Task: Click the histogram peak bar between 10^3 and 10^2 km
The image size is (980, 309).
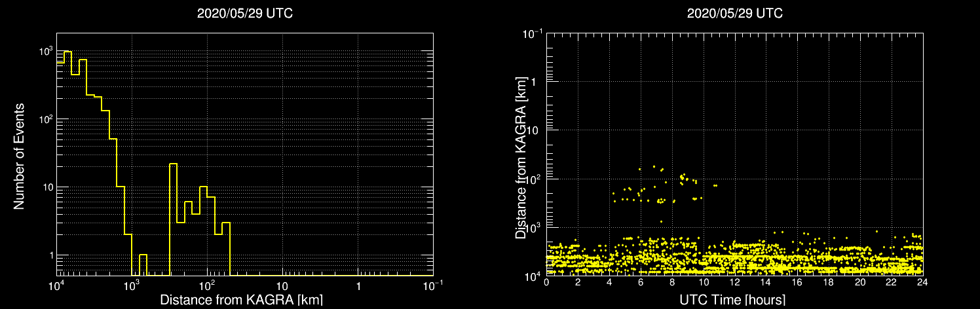Action: [174, 219]
